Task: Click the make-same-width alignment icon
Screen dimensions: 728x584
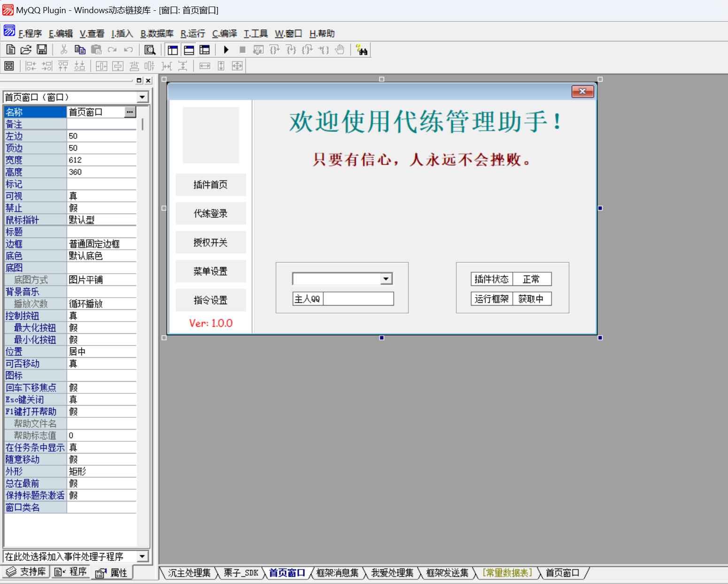Action: coord(204,66)
